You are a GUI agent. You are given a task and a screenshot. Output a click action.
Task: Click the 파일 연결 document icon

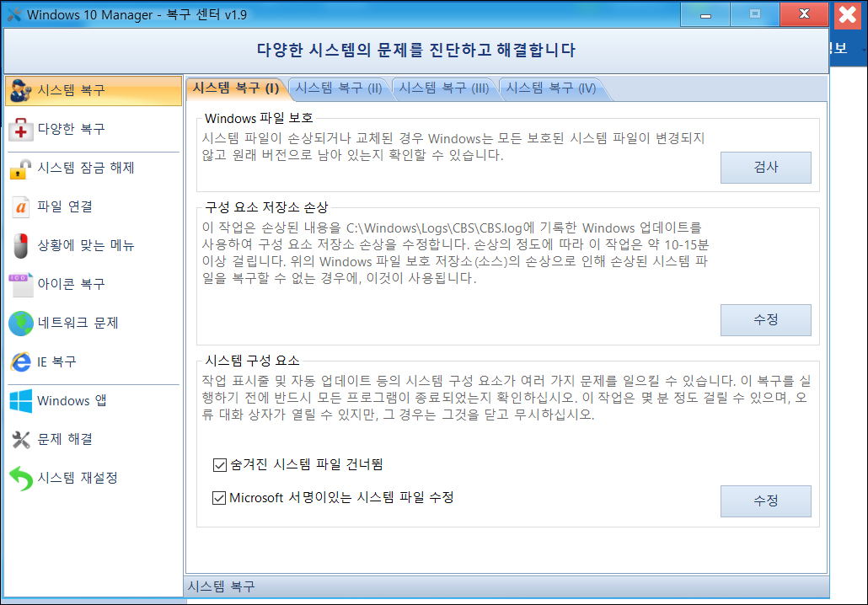(21, 207)
